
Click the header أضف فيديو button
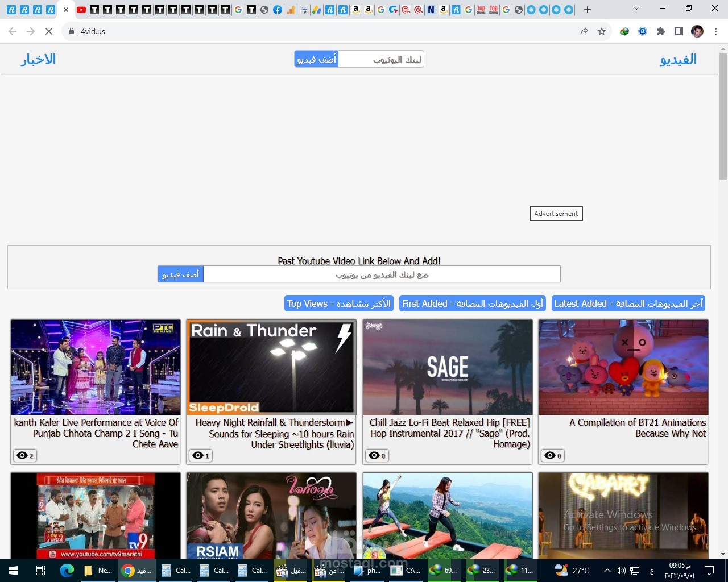[317, 59]
